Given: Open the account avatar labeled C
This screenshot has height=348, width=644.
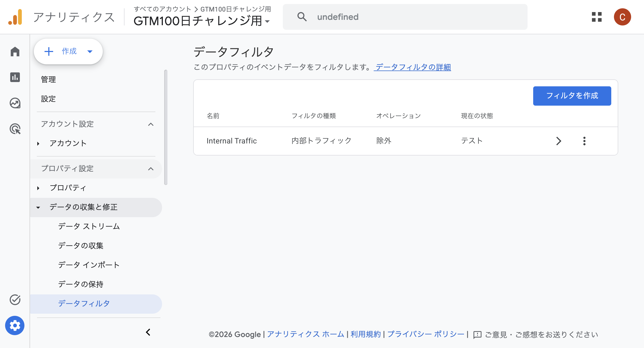Looking at the screenshot, I should (x=622, y=17).
